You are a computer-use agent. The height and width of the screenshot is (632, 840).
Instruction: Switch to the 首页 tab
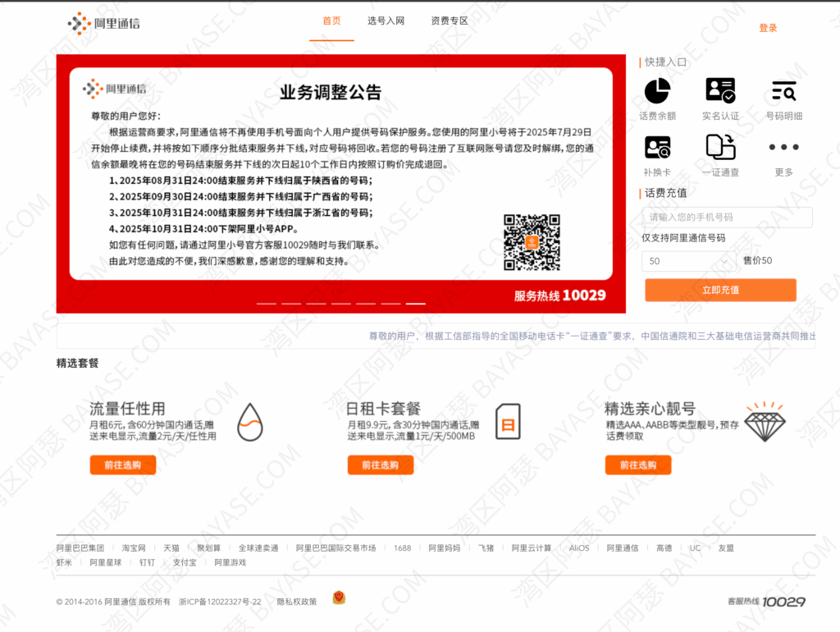[331, 21]
